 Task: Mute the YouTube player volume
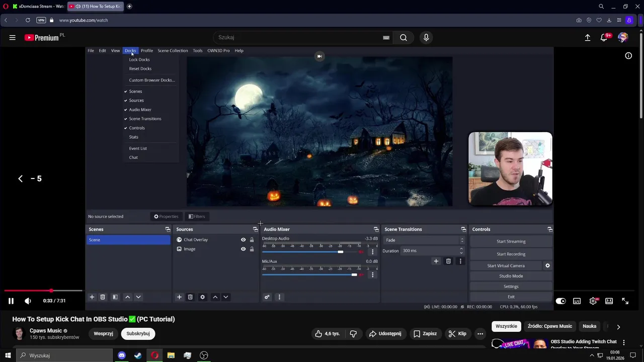point(28,301)
